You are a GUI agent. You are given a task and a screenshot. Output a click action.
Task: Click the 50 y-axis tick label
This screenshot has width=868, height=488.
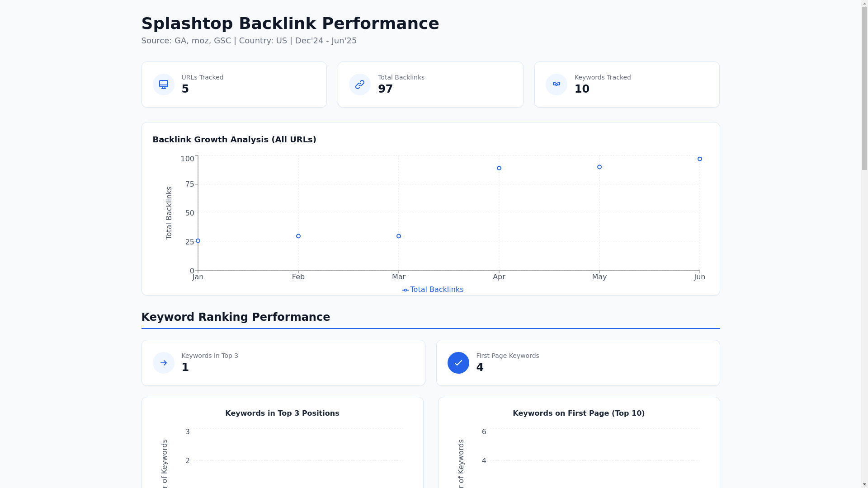(x=190, y=213)
